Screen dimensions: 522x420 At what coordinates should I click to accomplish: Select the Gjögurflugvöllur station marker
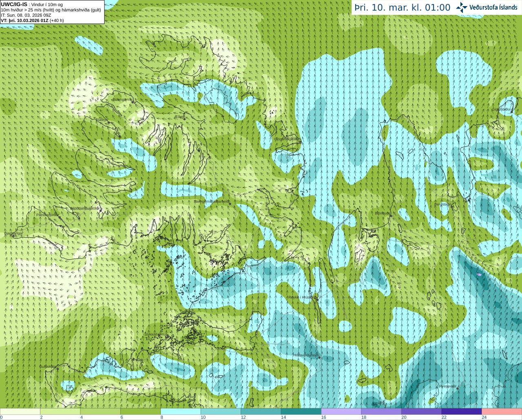click(x=300, y=141)
